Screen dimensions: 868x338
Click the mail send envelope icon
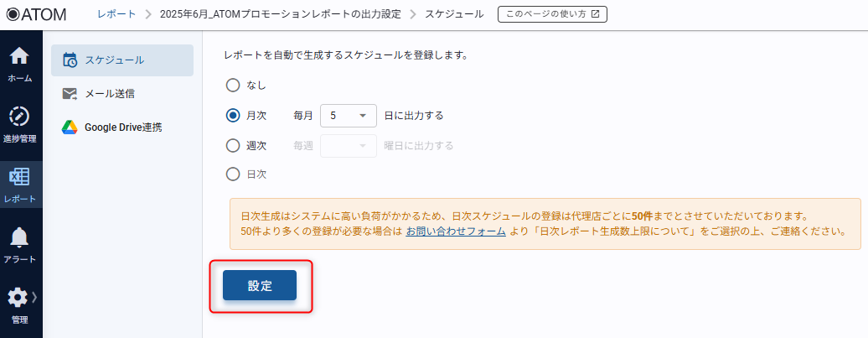tap(70, 93)
